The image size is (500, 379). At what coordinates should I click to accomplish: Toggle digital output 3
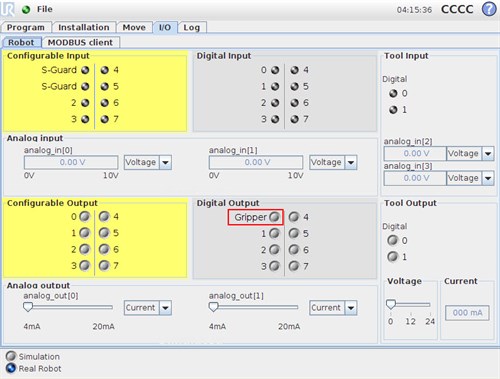[274, 266]
